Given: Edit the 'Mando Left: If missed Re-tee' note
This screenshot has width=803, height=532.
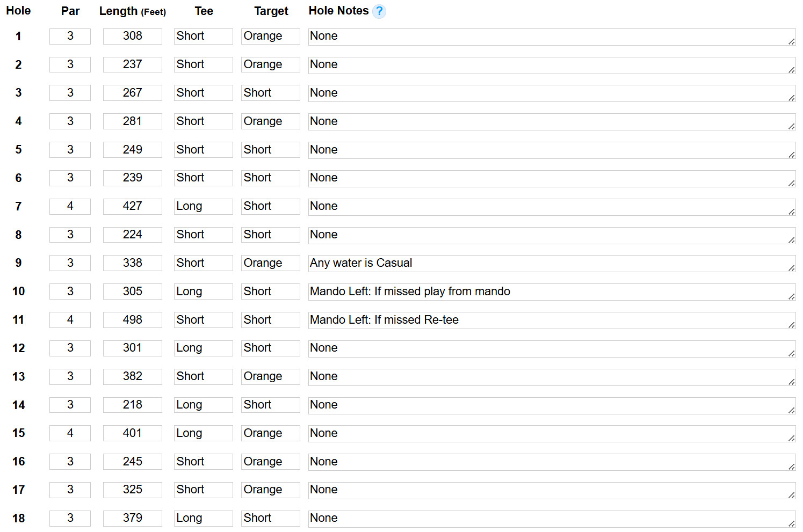Looking at the screenshot, I should (x=552, y=320).
